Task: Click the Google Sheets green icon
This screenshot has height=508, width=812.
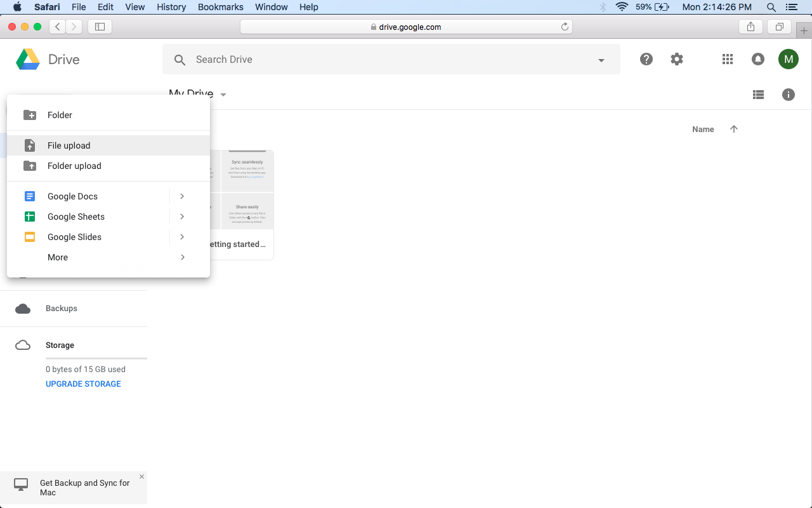Action: 30,217
